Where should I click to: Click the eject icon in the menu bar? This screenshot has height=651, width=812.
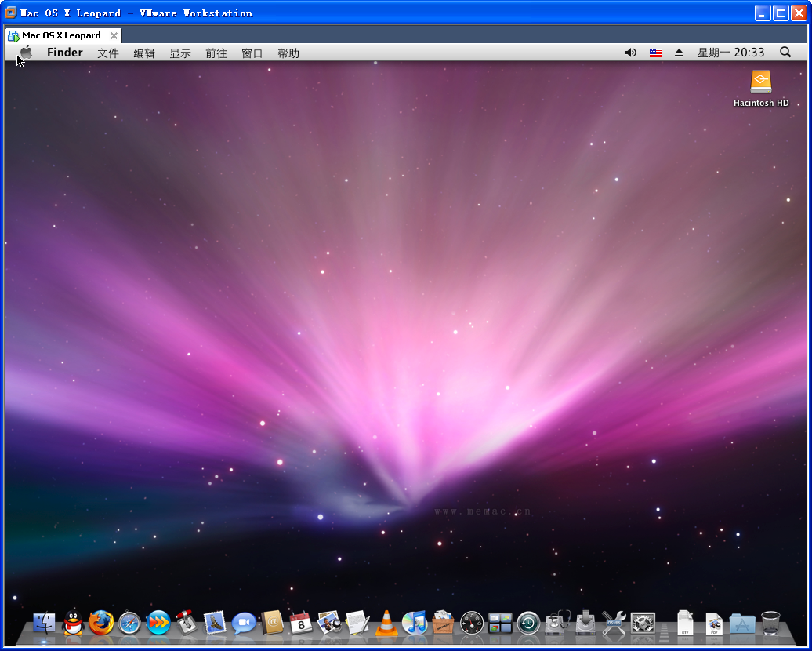[680, 53]
